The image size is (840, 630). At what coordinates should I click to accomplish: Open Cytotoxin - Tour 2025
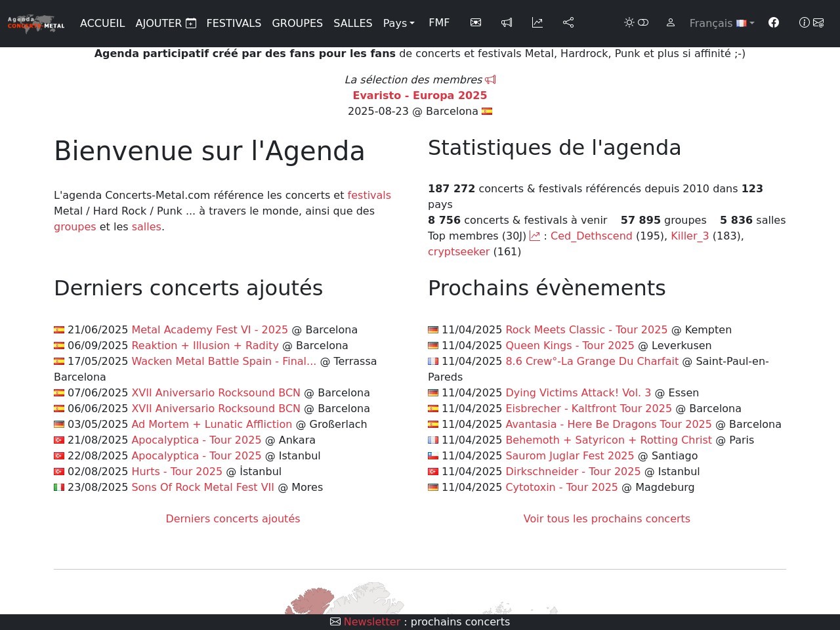(x=562, y=487)
